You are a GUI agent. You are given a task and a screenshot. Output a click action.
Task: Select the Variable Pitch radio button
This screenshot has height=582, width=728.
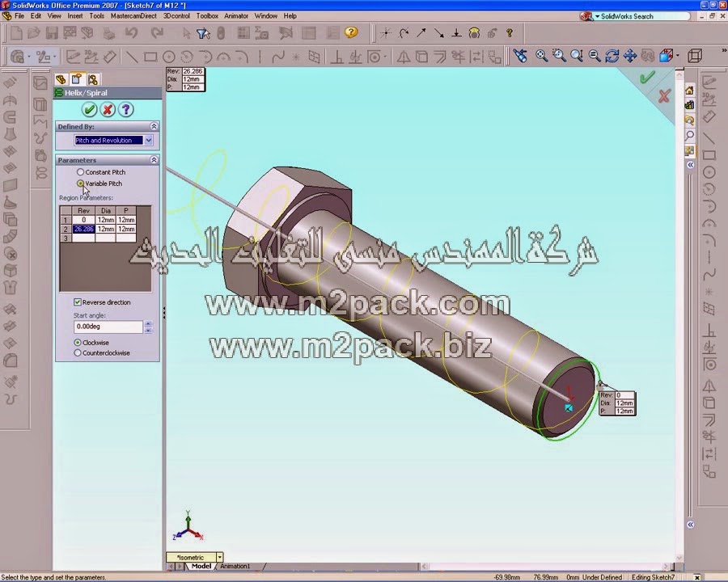[x=80, y=183]
